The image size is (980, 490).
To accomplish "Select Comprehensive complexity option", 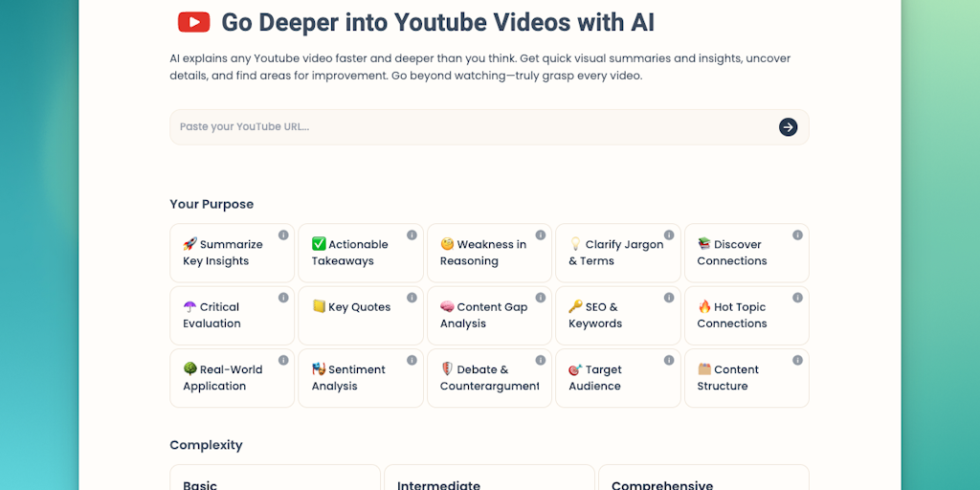I will point(703,480).
